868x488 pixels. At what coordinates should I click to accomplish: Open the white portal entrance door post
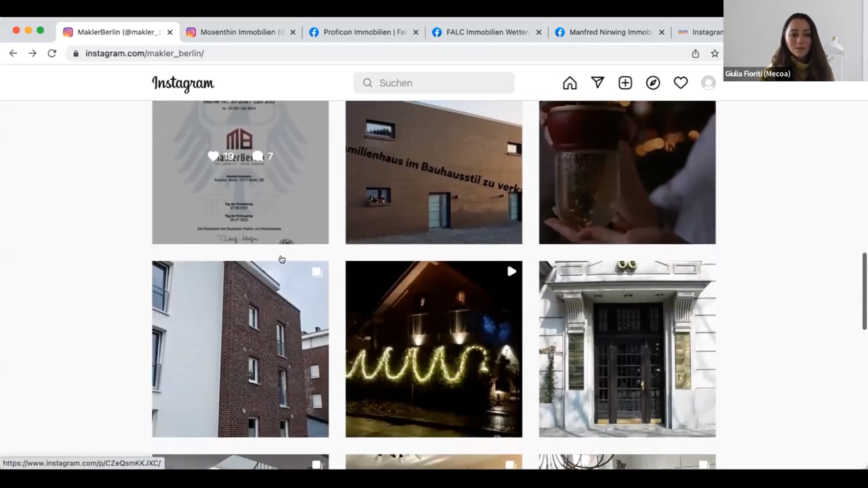(627, 349)
